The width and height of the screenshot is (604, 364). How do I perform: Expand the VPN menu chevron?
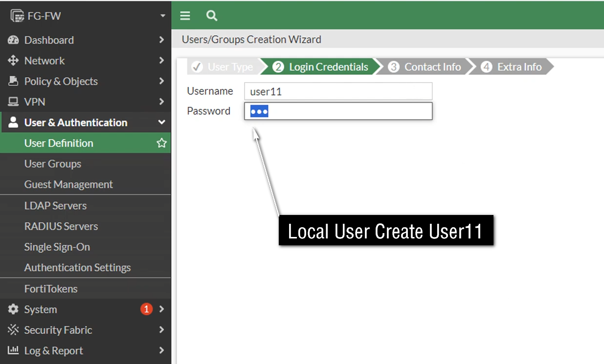pyautogui.click(x=161, y=102)
